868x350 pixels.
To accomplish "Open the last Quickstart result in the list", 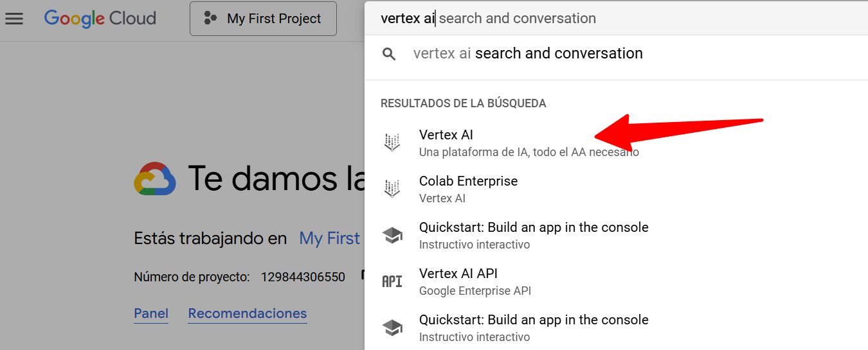I will point(533,320).
